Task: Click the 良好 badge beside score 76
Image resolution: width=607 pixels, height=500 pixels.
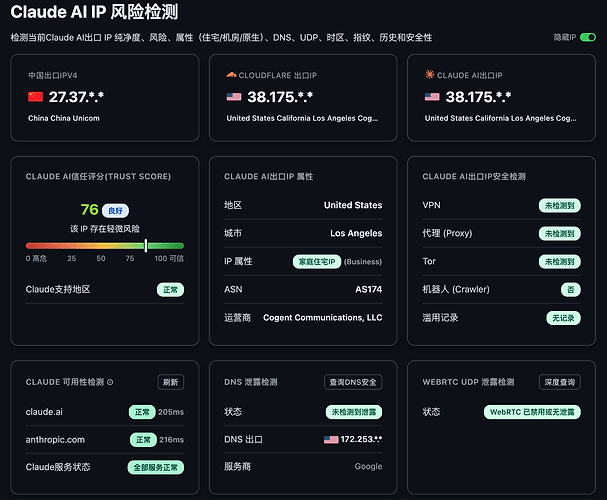Action: tap(115, 211)
